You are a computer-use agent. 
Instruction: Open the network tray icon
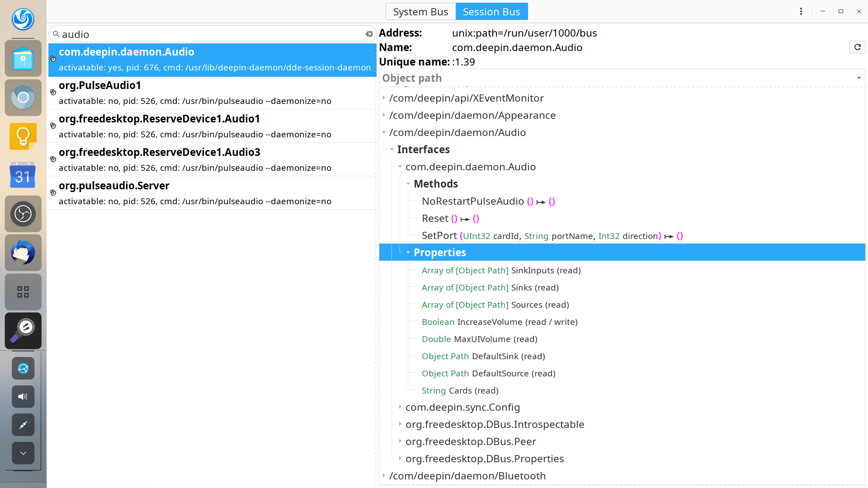23,369
